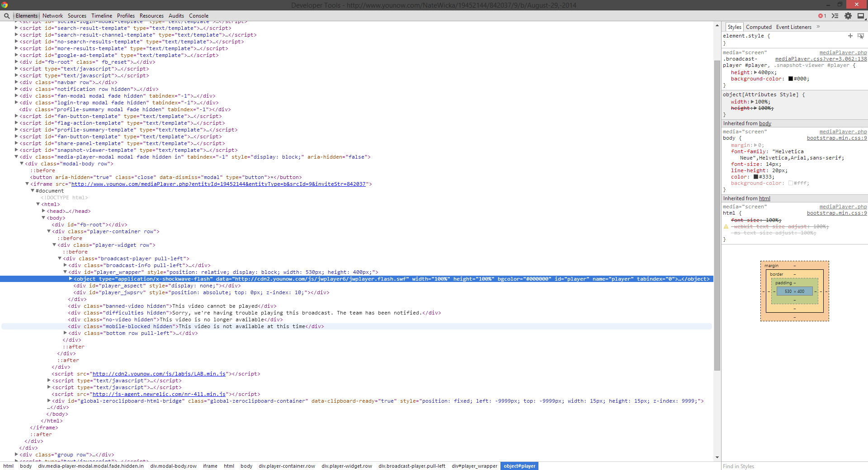Image resolution: width=868 pixels, height=470 pixels.
Task: Show more sidebar tabs via double chevron
Action: tap(818, 27)
